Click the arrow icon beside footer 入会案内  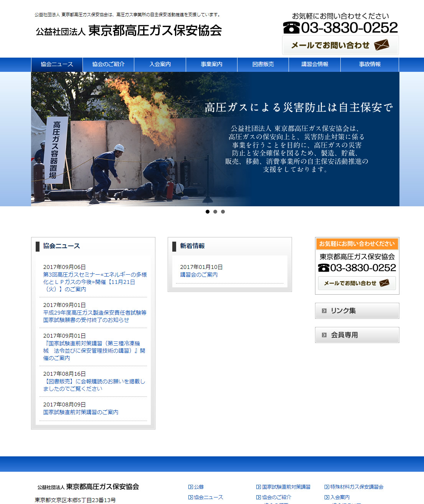pyautogui.click(x=327, y=497)
